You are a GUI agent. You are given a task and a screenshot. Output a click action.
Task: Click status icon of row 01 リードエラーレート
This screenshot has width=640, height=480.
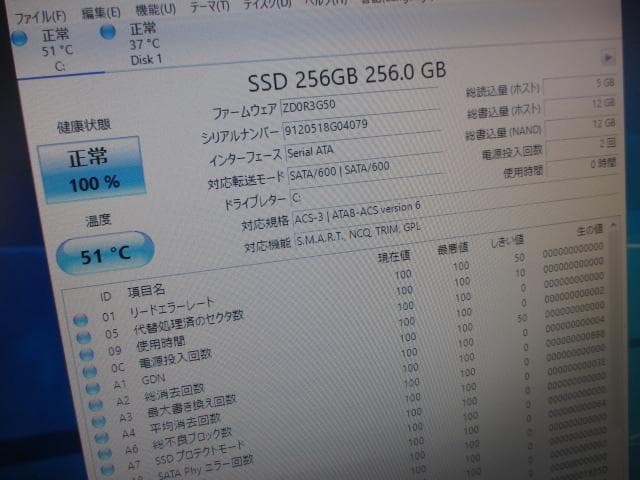tap(80, 320)
